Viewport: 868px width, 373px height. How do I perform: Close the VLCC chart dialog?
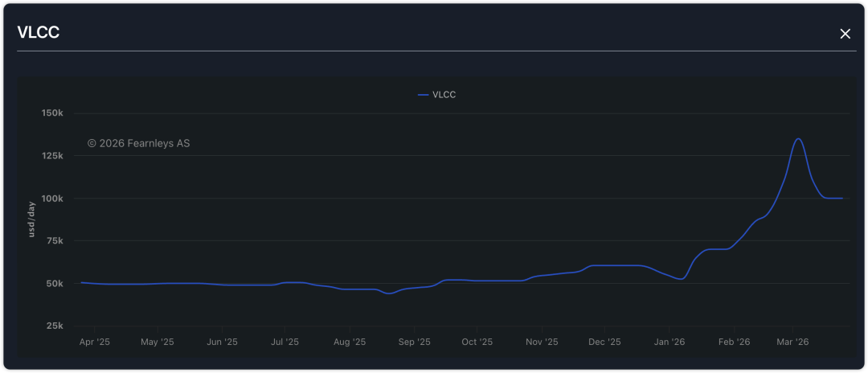coord(845,33)
